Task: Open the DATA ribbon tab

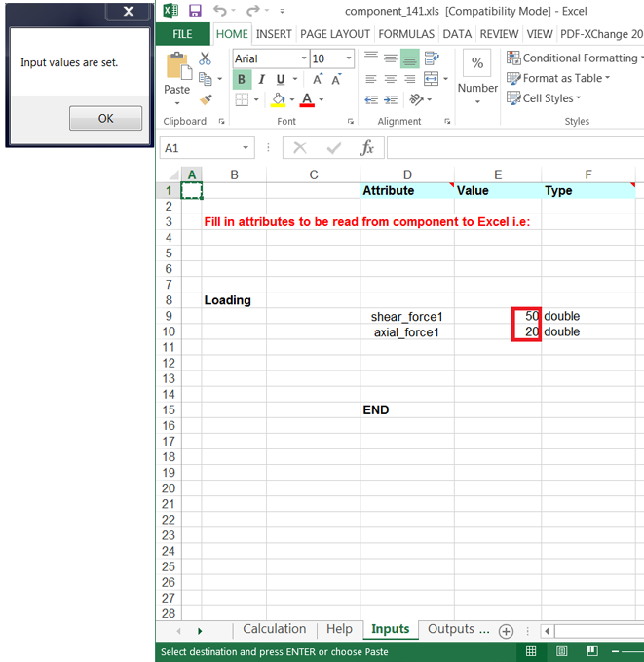Action: (x=457, y=34)
